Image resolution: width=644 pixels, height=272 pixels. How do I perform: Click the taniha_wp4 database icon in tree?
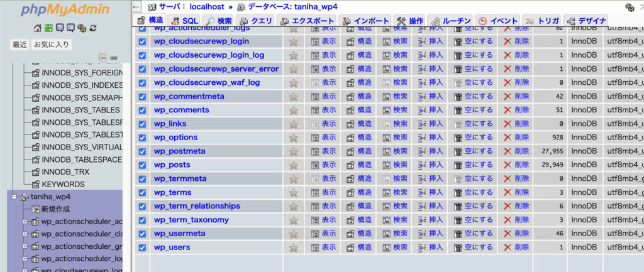point(25,197)
